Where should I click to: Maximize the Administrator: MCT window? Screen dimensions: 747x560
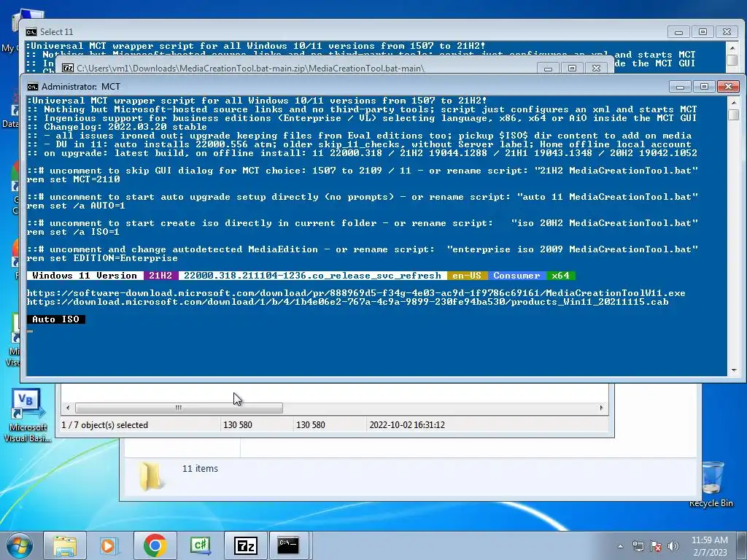click(704, 86)
